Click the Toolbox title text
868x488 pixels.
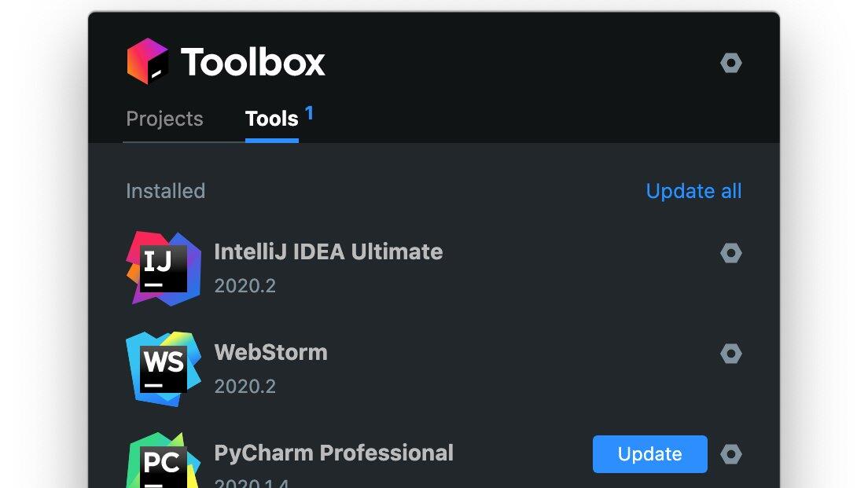252,62
